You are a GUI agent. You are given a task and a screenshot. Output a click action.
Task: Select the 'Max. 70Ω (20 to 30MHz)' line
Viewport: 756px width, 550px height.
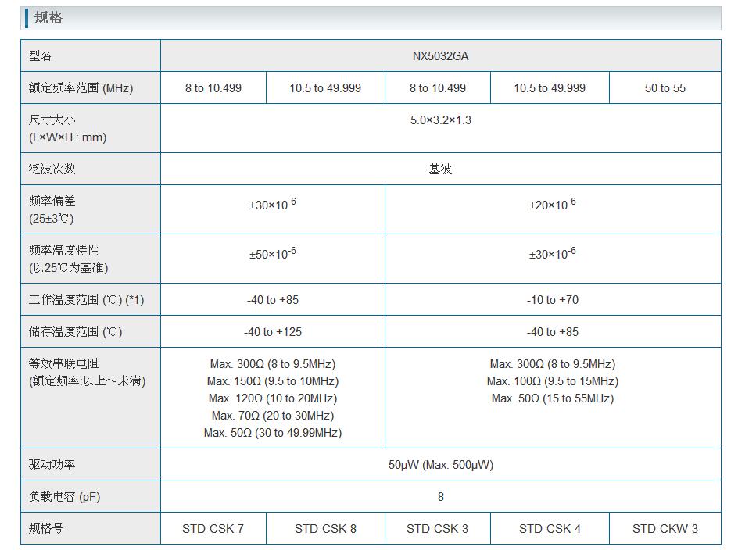[272, 416]
